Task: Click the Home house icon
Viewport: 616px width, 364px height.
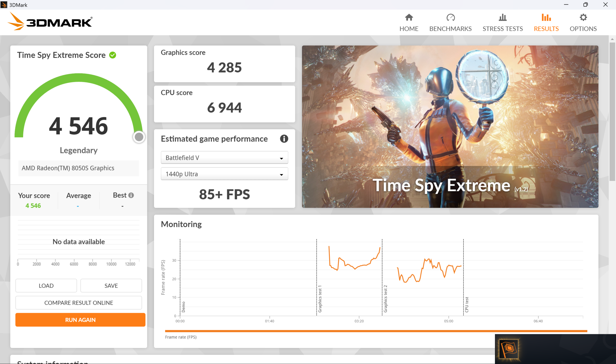Action: point(409,17)
